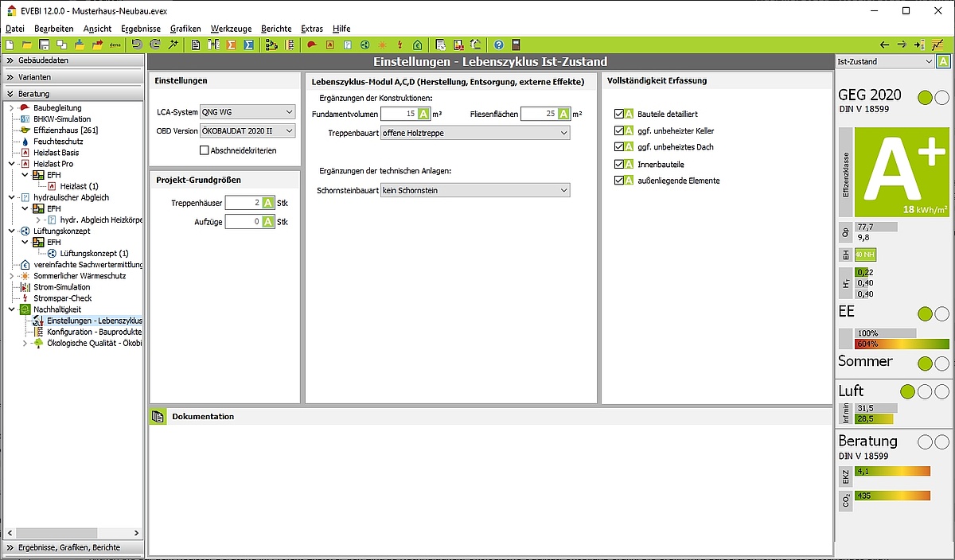Click the Fundamentvolumen input field
The image size is (955, 560).
coord(399,114)
